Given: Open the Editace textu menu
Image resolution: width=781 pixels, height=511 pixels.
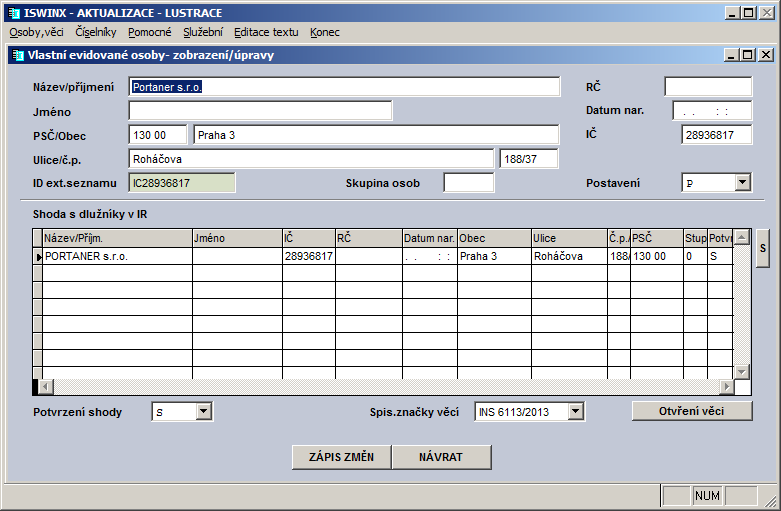Looking at the screenshot, I should click(266, 32).
